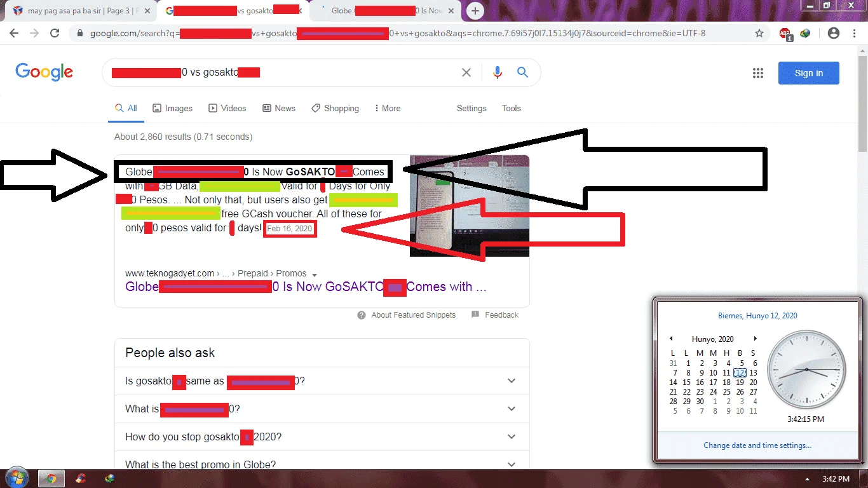
Task: Click the 'Biernes, Hunyo 12, 2020' date text
Action: 757,316
